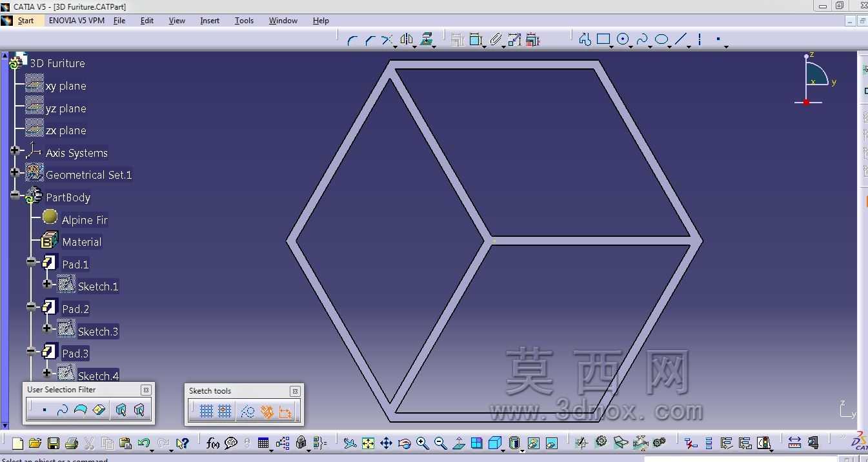Select the Edit Multi-Constraint tool

532,40
